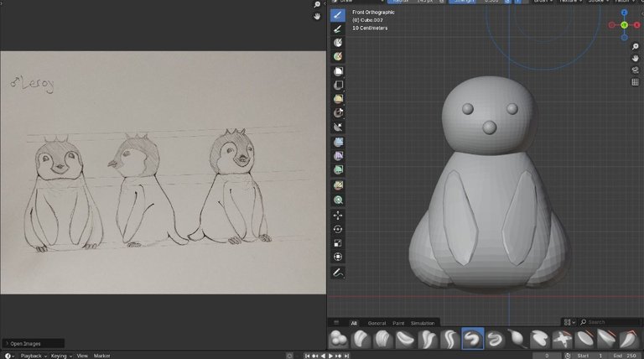Jump to previous keyframe
This screenshot has width=644, height=359.
[315, 356]
